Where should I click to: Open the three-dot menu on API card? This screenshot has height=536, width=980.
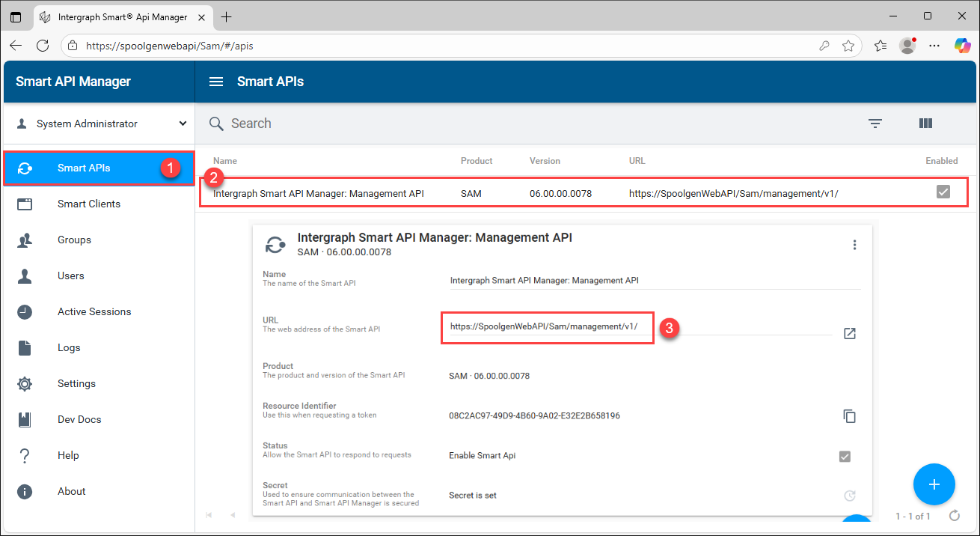coord(854,245)
